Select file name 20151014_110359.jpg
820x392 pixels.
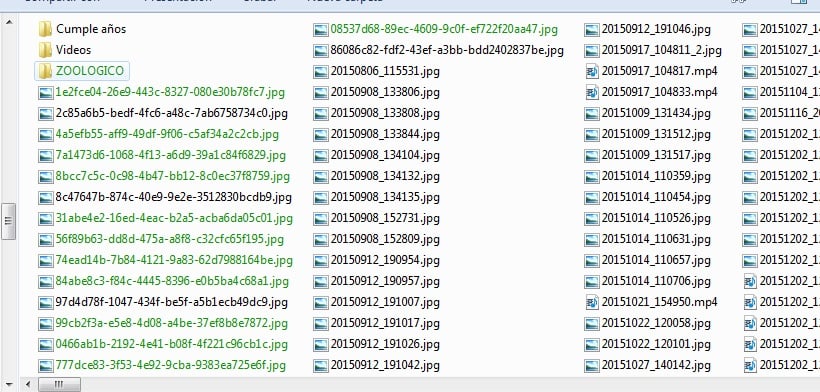pos(656,176)
